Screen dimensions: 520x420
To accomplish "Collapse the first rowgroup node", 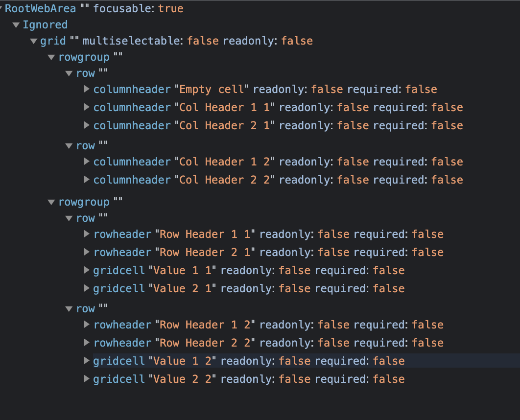I will (51, 57).
